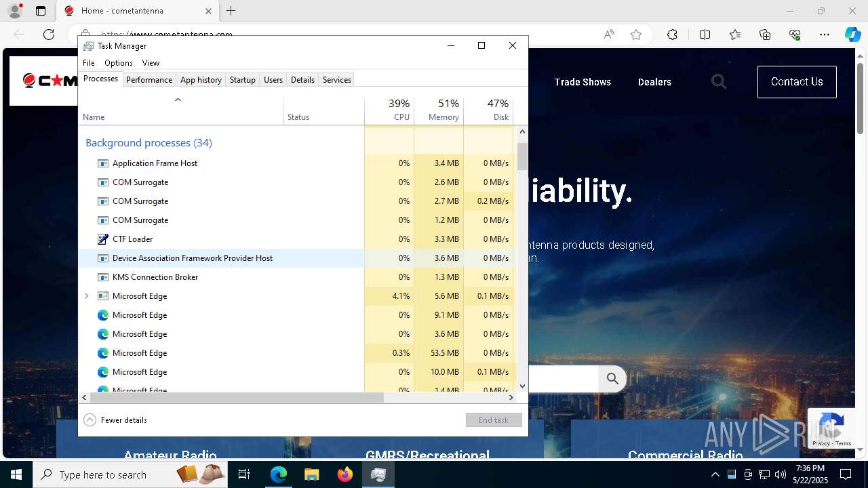Image resolution: width=868 pixels, height=488 pixels.
Task: Open Edge tab actions menu icon
Action: coord(41,11)
